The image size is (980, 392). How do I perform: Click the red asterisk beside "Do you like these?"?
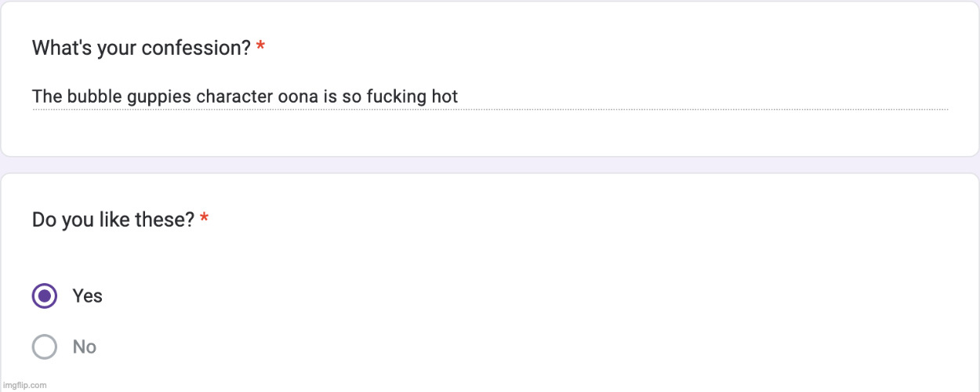click(x=204, y=220)
